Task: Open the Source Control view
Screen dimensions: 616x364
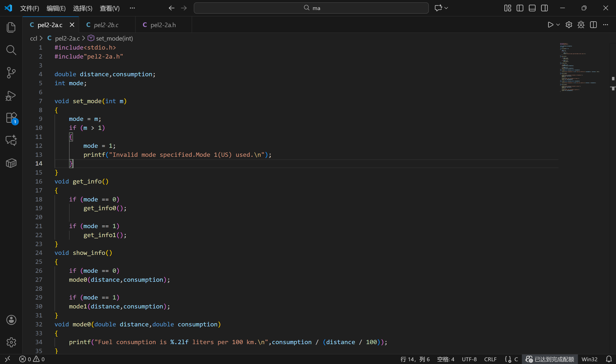Action: [x=11, y=73]
